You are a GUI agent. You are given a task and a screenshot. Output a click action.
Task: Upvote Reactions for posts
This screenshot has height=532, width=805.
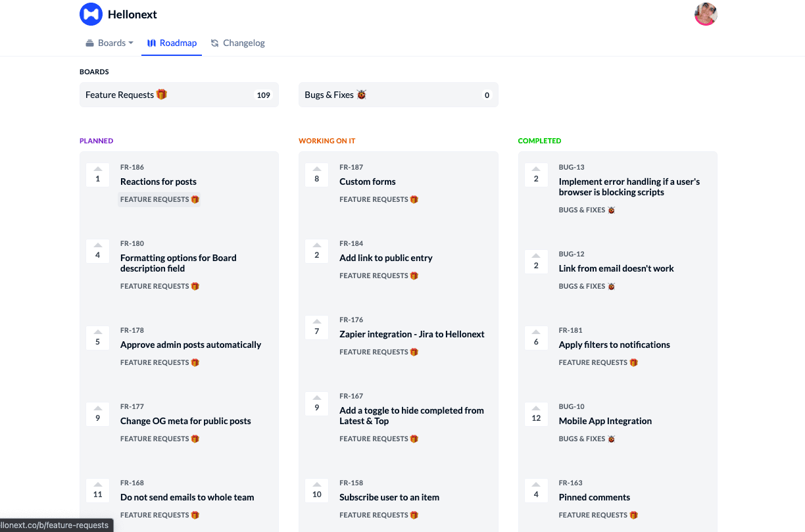[98, 175]
